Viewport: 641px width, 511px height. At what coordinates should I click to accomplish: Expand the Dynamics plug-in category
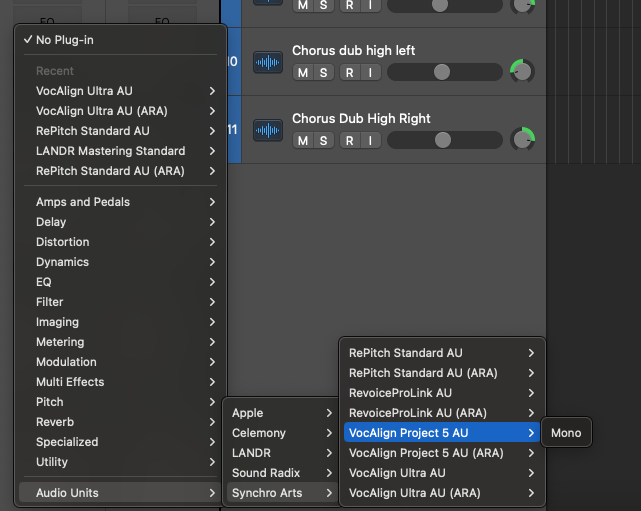click(120, 262)
